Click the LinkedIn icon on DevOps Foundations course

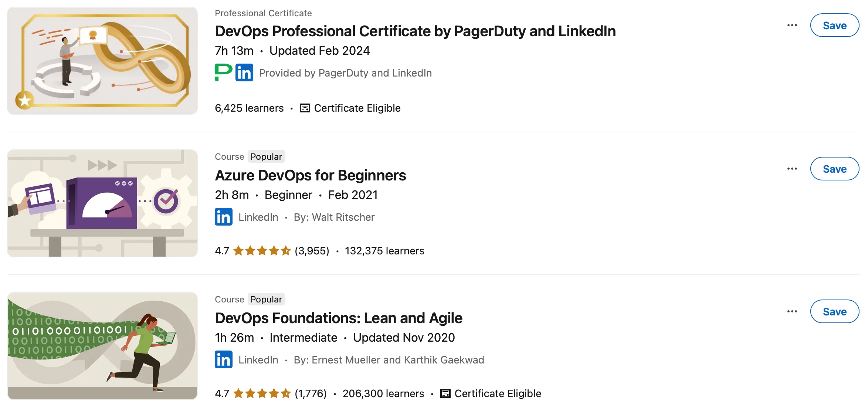pyautogui.click(x=223, y=360)
